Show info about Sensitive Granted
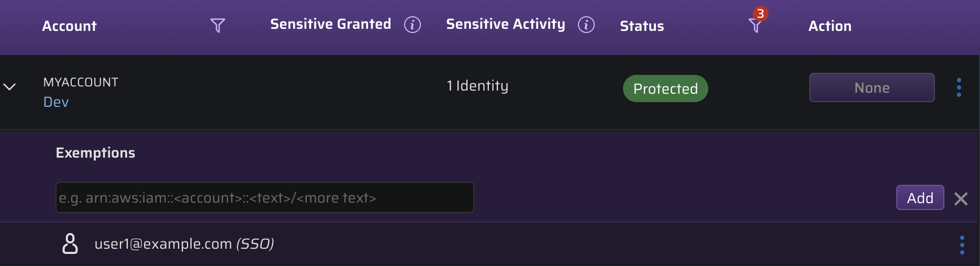980x266 pixels. pyautogui.click(x=413, y=25)
